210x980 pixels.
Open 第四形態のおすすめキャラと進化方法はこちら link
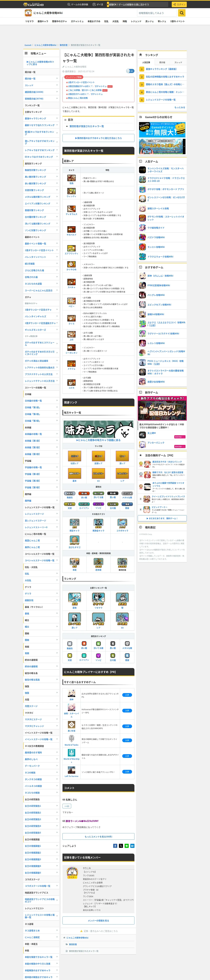[x=98, y=138]
